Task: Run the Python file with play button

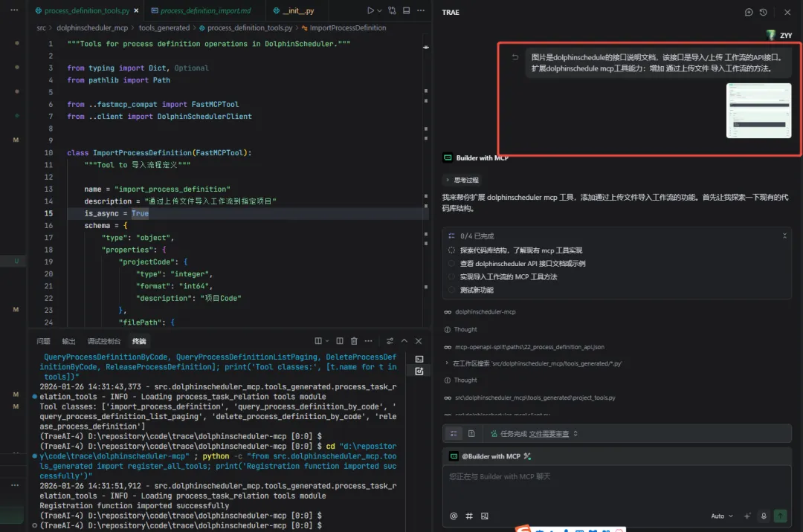Action: 370,10
